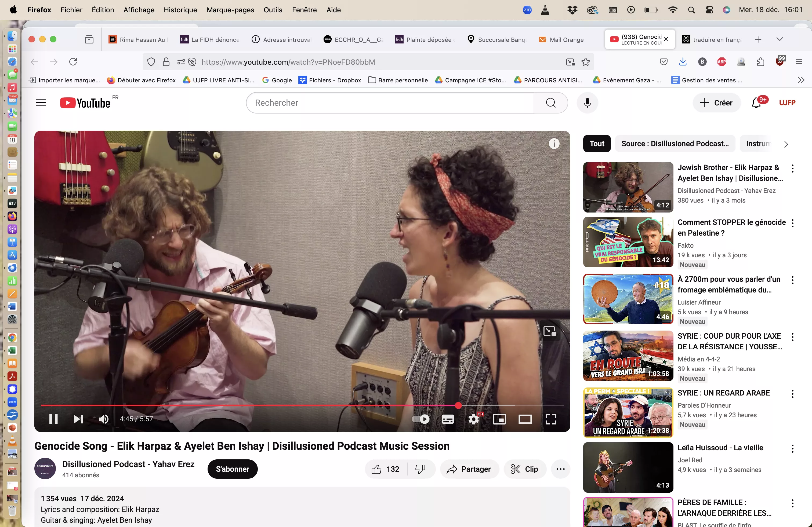The width and height of the screenshot is (812, 527).
Task: Open À 2700m pour vous parler video
Action: (x=628, y=299)
